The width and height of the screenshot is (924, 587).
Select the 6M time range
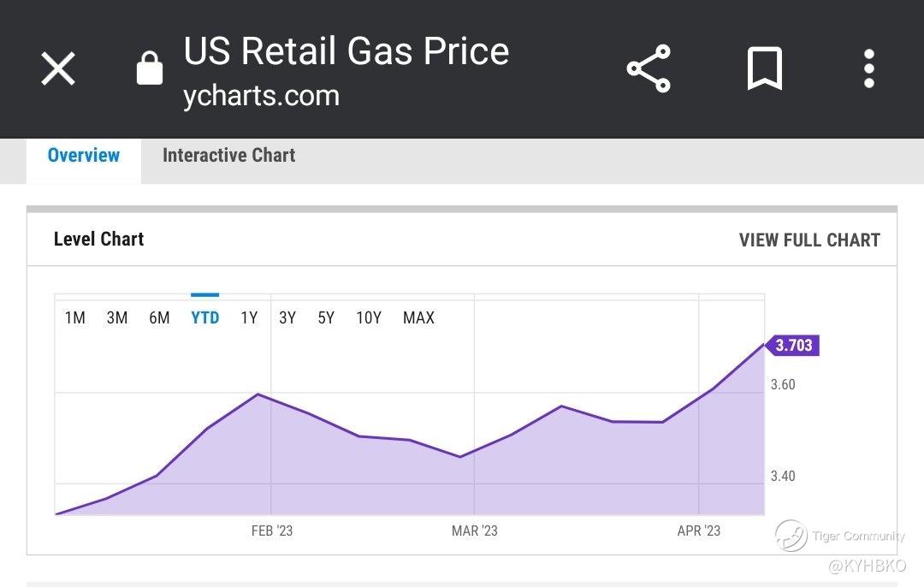160,318
